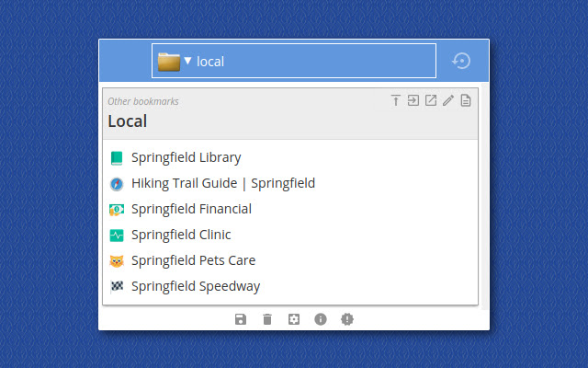Click the pencil edit icon
Image resolution: width=588 pixels, height=368 pixels.
click(x=448, y=100)
